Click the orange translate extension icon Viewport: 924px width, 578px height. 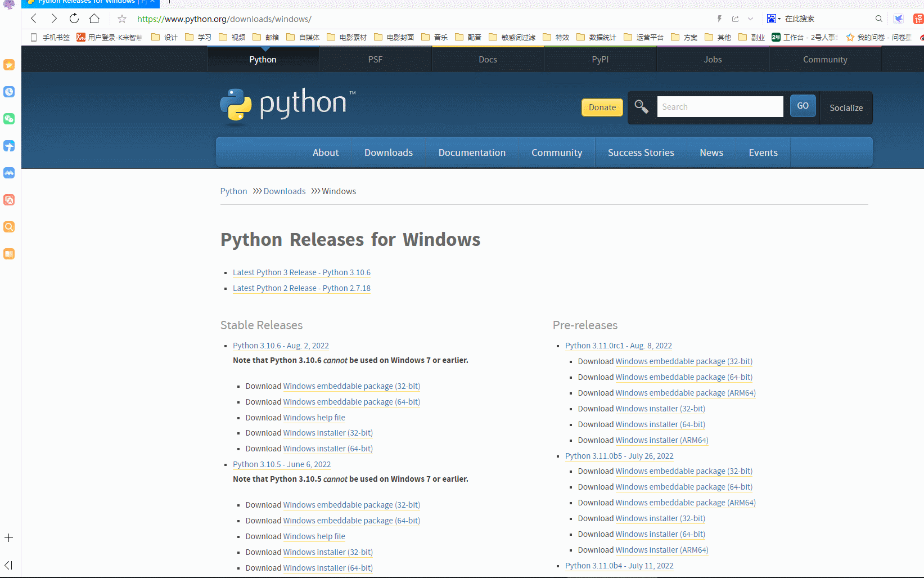tap(918, 19)
